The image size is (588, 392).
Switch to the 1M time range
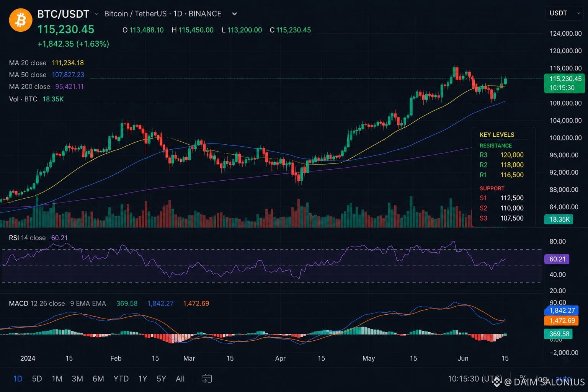57,379
